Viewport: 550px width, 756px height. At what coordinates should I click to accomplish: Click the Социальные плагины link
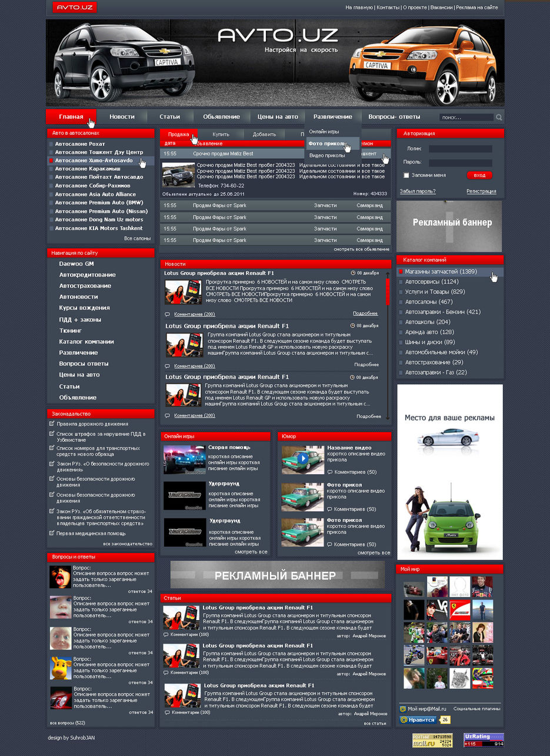(x=477, y=709)
